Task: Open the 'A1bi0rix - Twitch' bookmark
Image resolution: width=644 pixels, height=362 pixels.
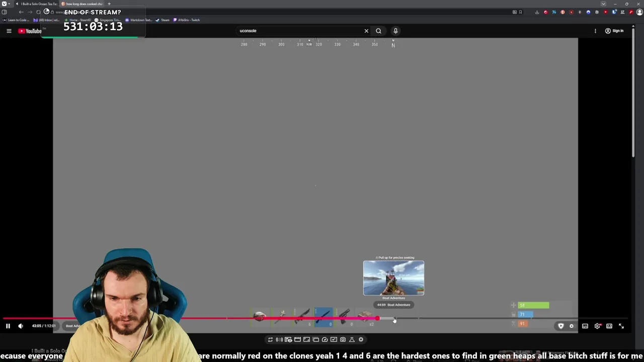Action: point(187,20)
